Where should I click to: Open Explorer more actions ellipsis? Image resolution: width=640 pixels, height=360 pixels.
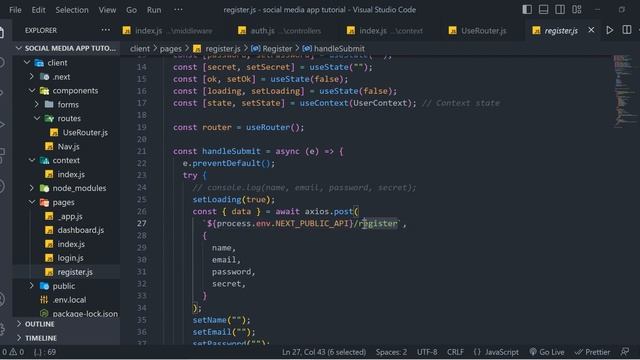pyautogui.click(x=106, y=30)
